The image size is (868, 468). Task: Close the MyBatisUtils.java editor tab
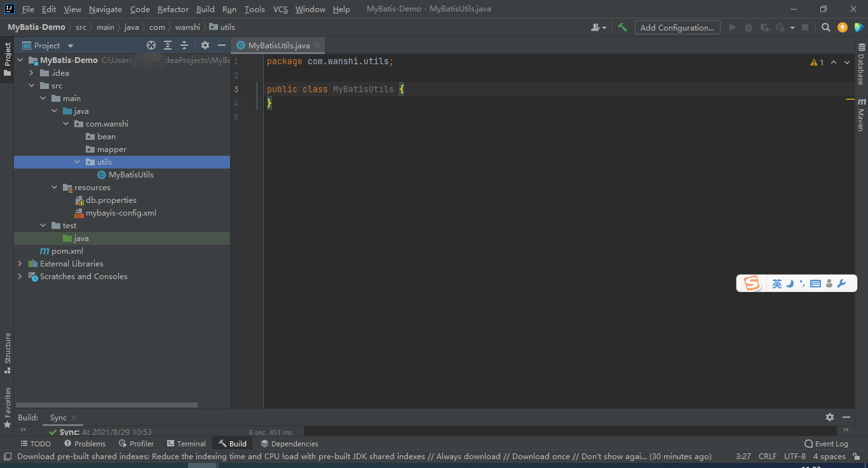click(x=317, y=45)
